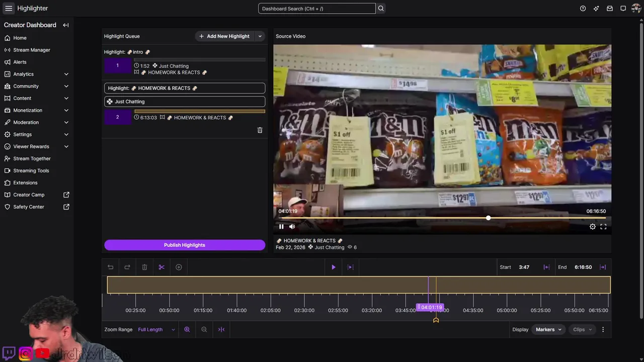This screenshot has height=362, width=644.
Task: Mute the source video volume
Action: 292,227
